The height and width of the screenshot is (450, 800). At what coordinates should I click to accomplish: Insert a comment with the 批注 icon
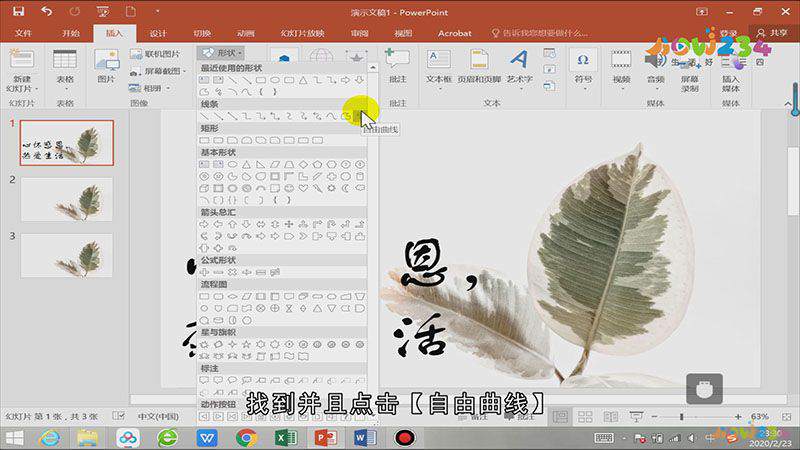pyautogui.click(x=397, y=66)
